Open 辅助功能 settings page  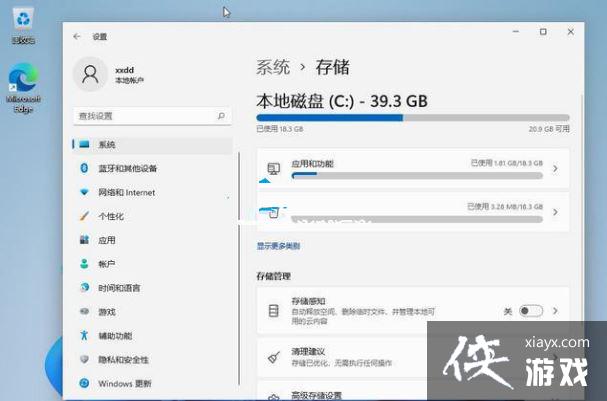tap(153, 335)
